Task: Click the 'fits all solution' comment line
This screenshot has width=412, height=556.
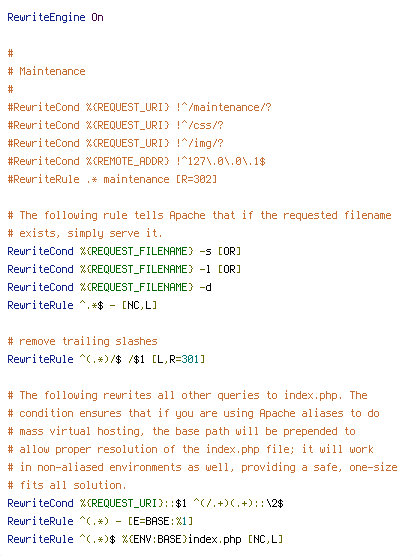Action: 67,485
